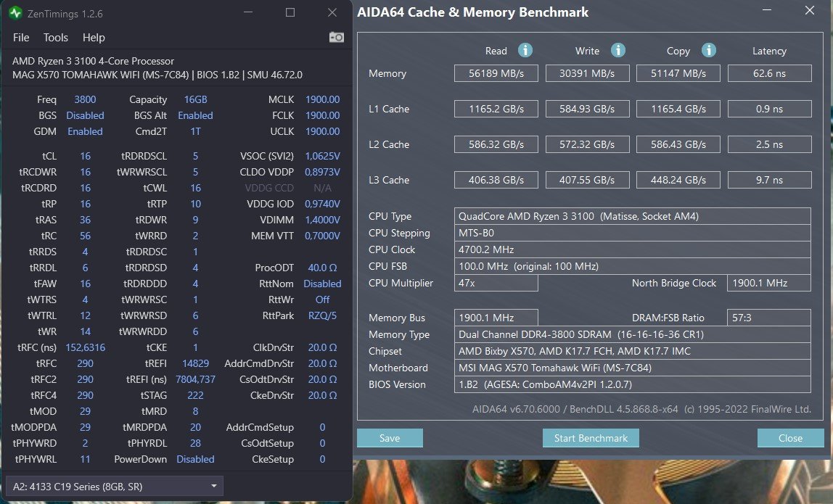The image size is (833, 504).
Task: Click ProcODT value 40.0 Ω
Action: coord(322,268)
